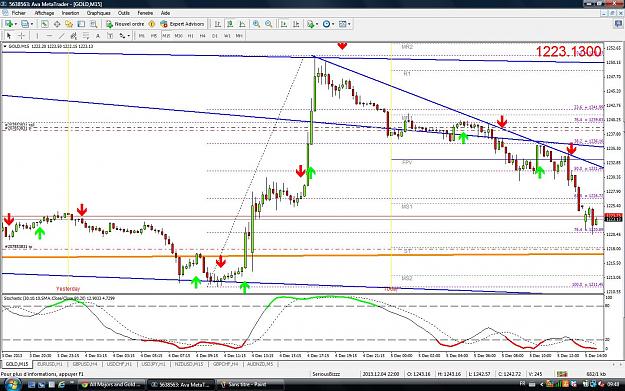The image size is (625, 391).
Task: Switch to M30 timeframe
Action: point(179,36)
